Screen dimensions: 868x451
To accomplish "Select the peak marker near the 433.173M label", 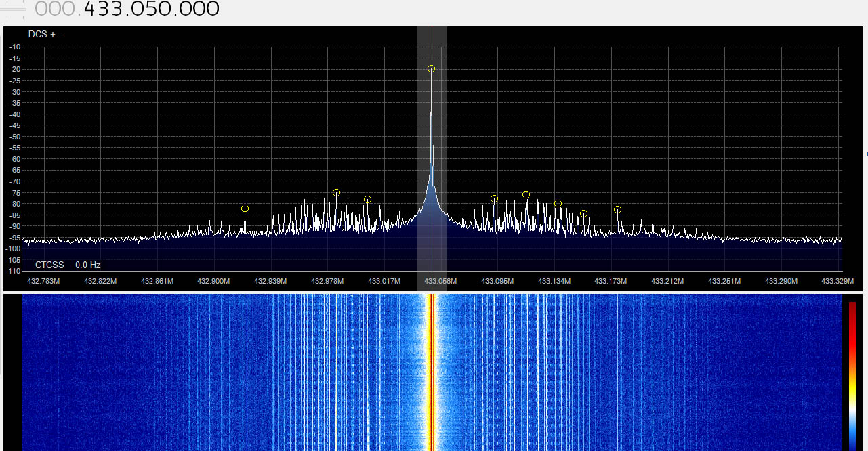I will (x=617, y=210).
